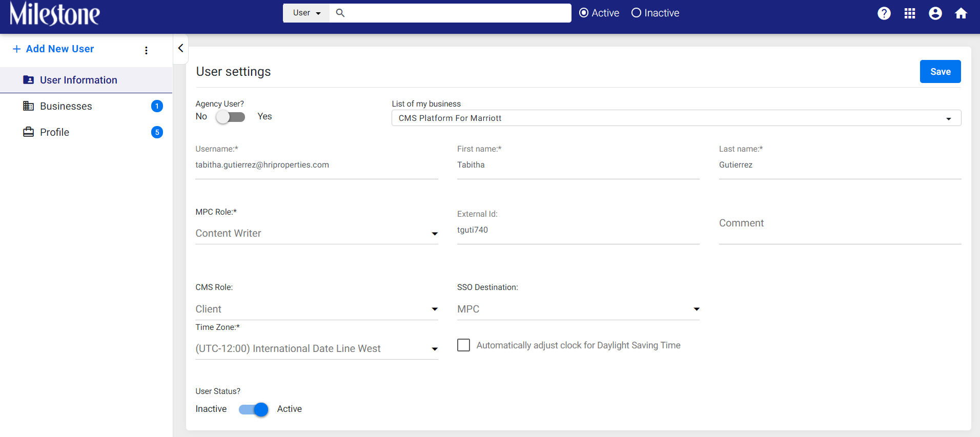Image resolution: width=980 pixels, height=437 pixels.
Task: Click the 'Active' label under User Status
Action: (290, 409)
